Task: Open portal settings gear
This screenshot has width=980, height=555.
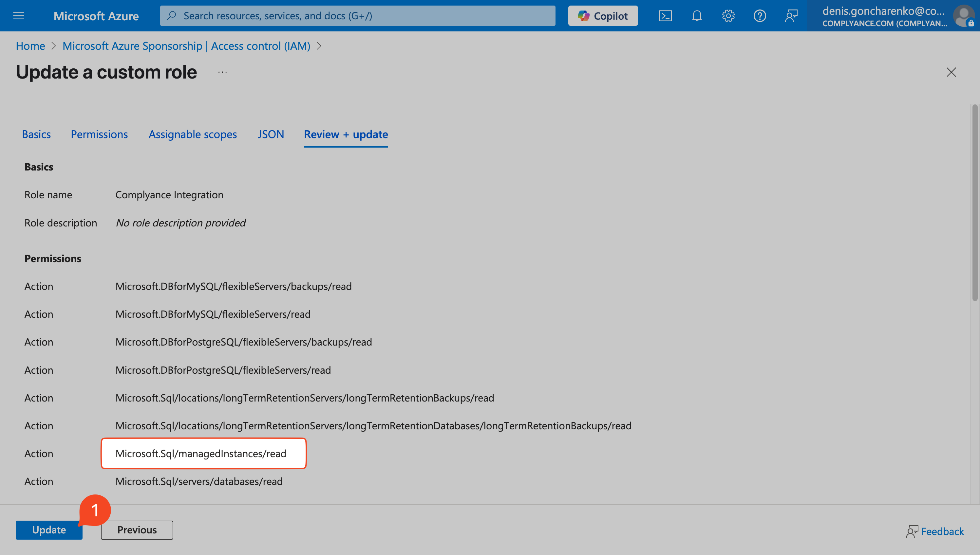Action: coord(728,16)
